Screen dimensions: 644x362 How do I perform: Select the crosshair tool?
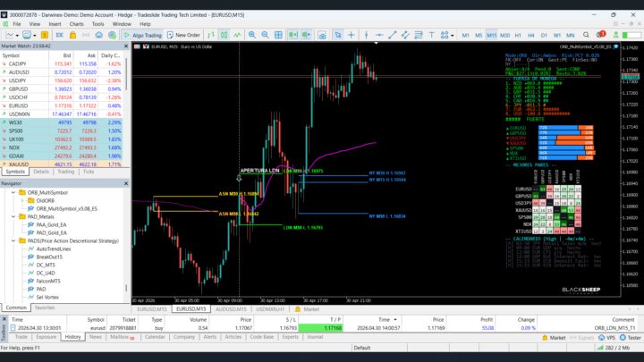(x=352, y=35)
